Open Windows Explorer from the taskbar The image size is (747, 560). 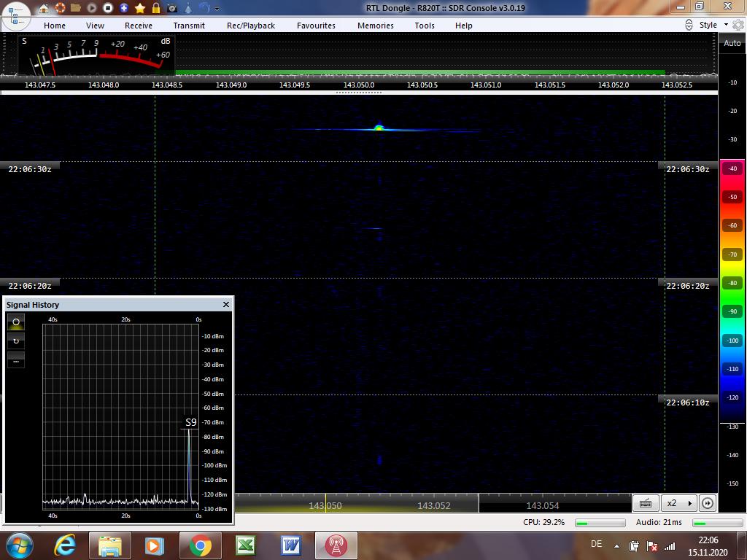click(110, 545)
